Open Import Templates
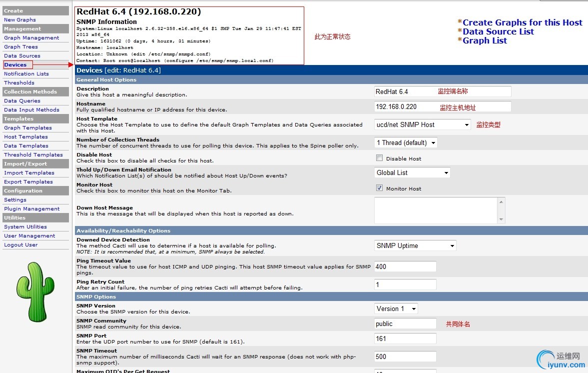Viewport: 588px width, 373px height. (29, 172)
